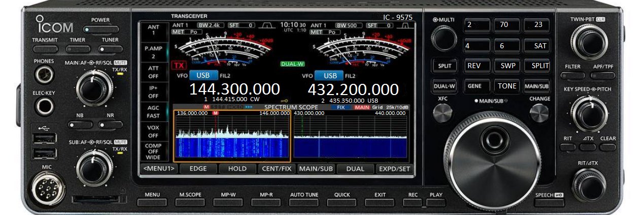Click the EDGE softkey

[198, 169]
